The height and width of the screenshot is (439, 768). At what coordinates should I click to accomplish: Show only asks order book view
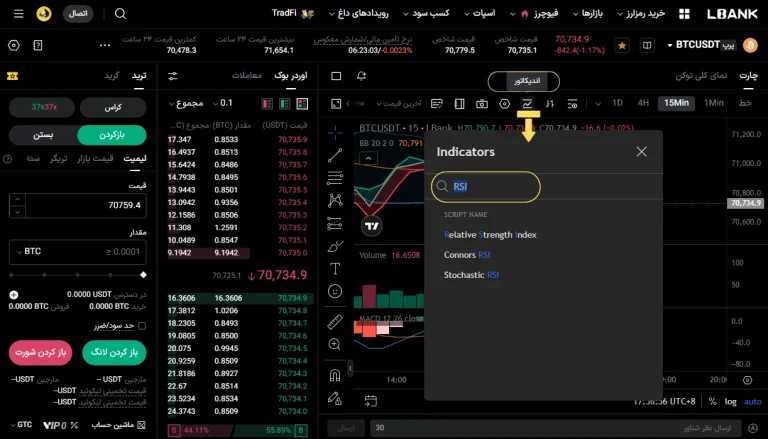pos(267,103)
